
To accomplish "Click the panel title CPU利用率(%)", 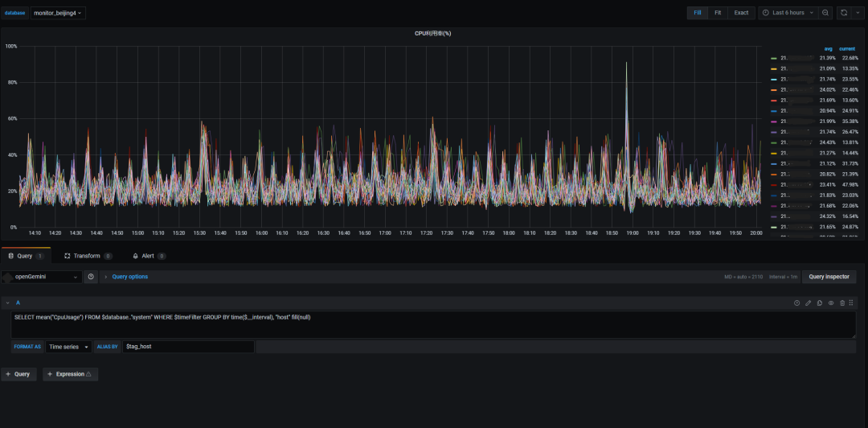I will (433, 33).
